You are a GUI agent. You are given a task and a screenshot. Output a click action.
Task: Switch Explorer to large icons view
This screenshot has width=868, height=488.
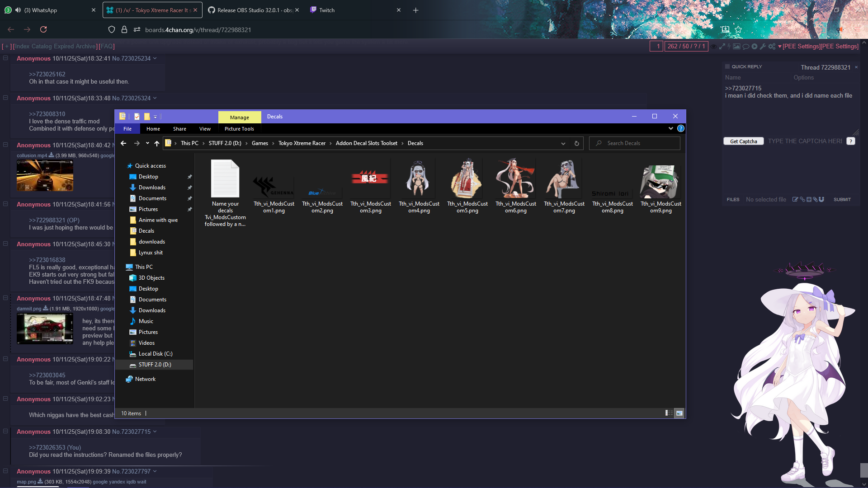(x=679, y=413)
